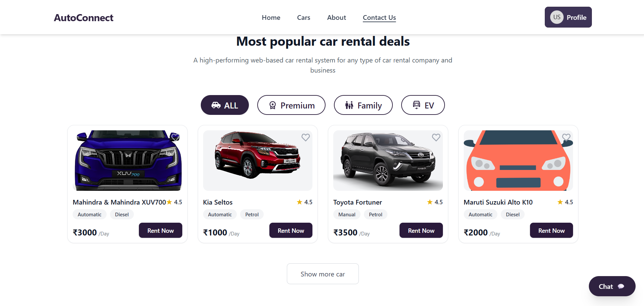The height and width of the screenshot is (306, 644).
Task: Click the AutoConnect logo
Action: pos(84,17)
